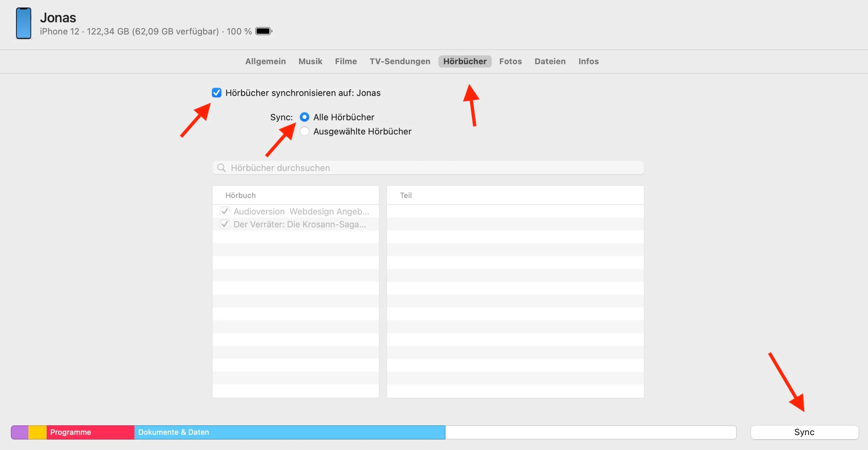Click the Dokumente & Daten storage segment
The height and width of the screenshot is (450, 868).
pos(289,432)
